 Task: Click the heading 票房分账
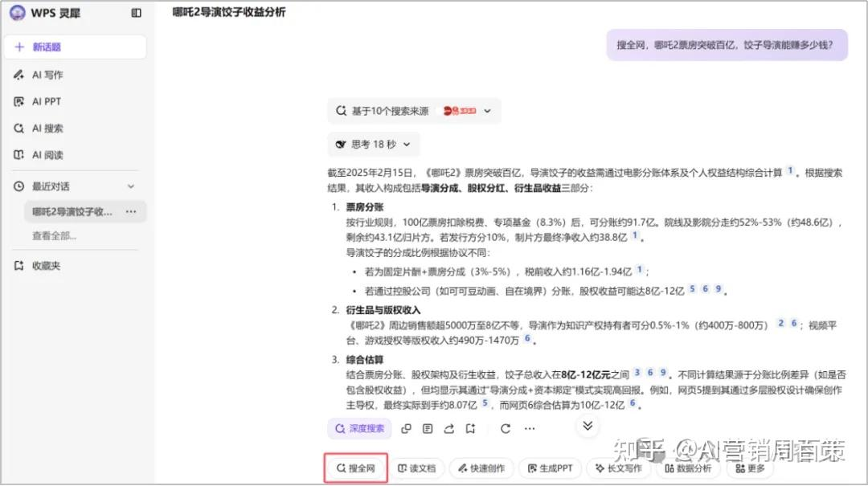365,207
